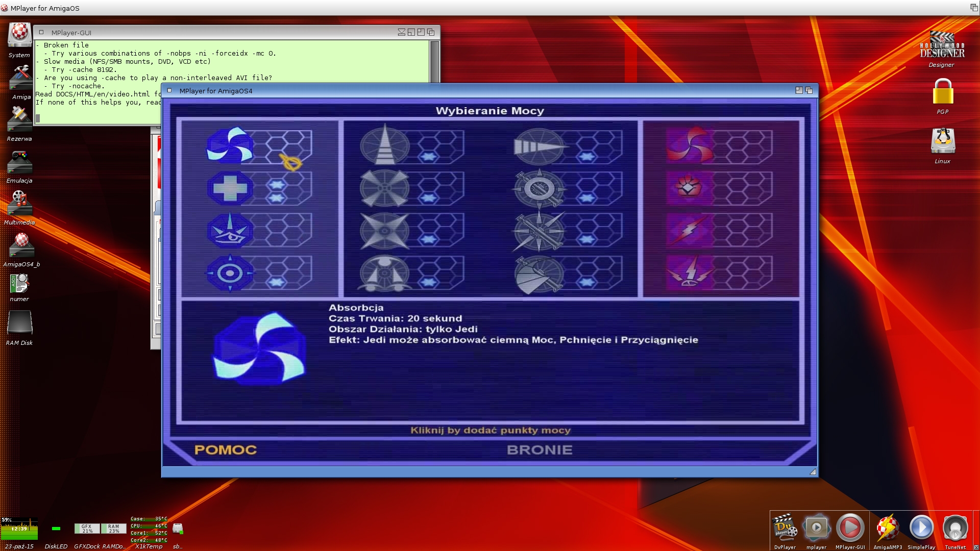This screenshot has height=551, width=980.
Task: Click the MPlayer video window size gadget corner
Action: coord(813,472)
